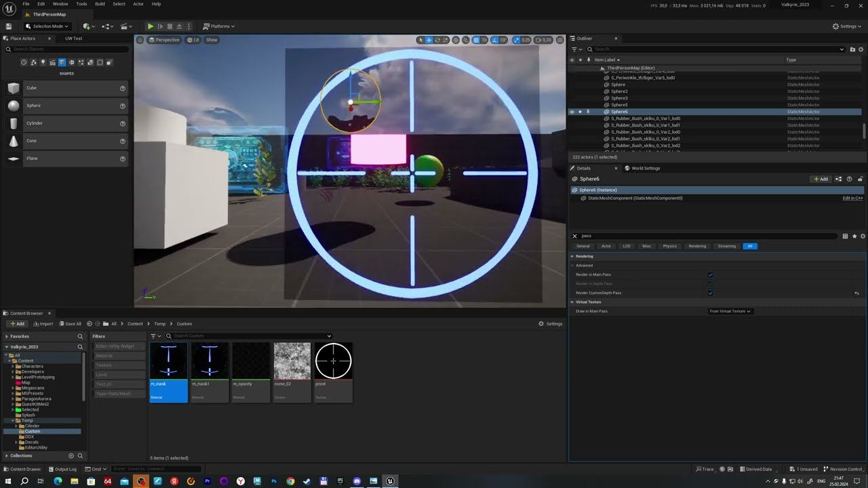This screenshot has height=488, width=868.
Task: Open the Draw in Main Pass dropdown
Action: tap(730, 311)
